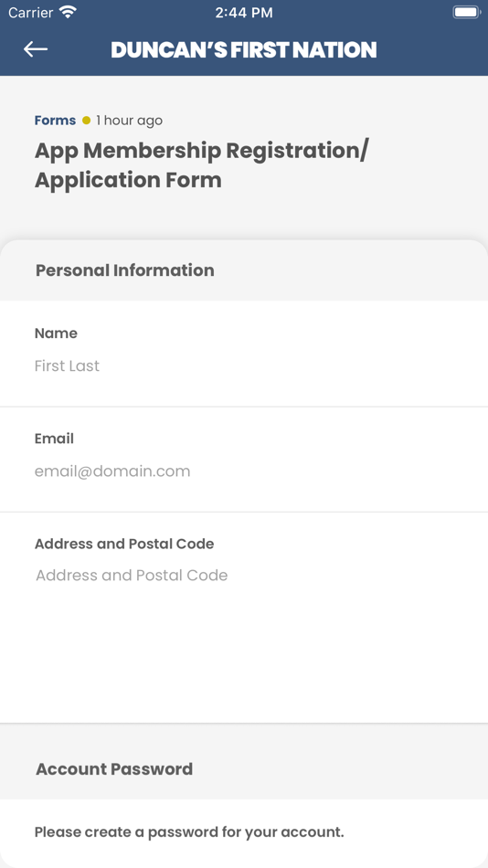Tap the Account Password section header
This screenshot has width=488, height=868.
point(114,769)
